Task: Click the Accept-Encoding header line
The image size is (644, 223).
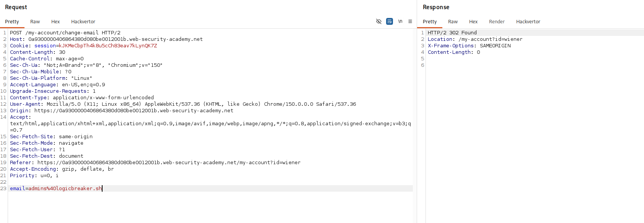Action: (x=62, y=169)
